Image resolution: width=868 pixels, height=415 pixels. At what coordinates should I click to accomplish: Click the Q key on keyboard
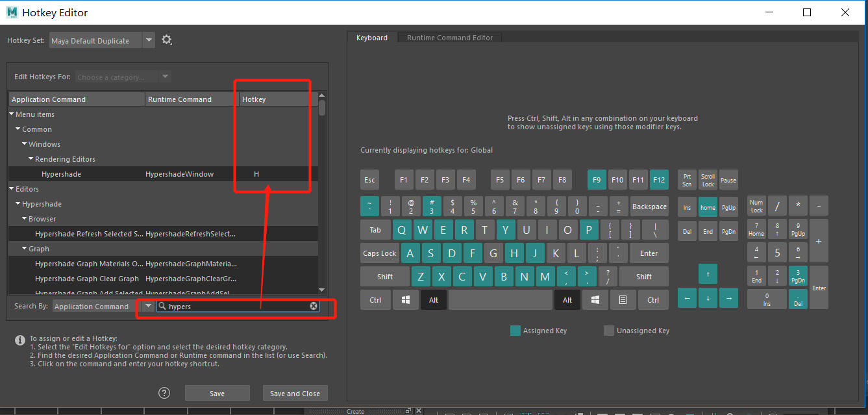click(x=402, y=230)
